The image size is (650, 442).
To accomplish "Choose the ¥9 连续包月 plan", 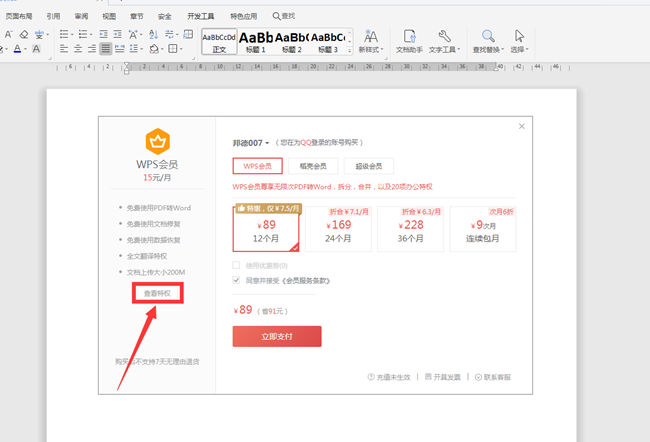I will pos(483,229).
